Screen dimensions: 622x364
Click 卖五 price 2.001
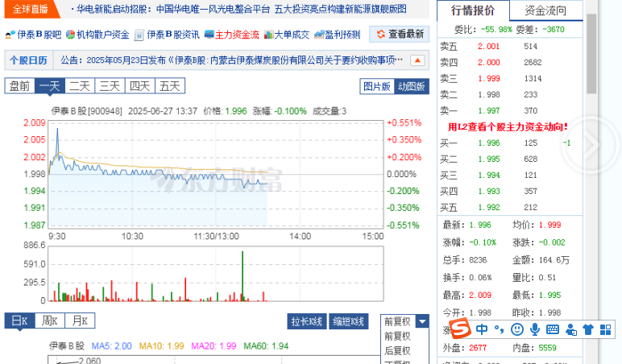click(488, 47)
